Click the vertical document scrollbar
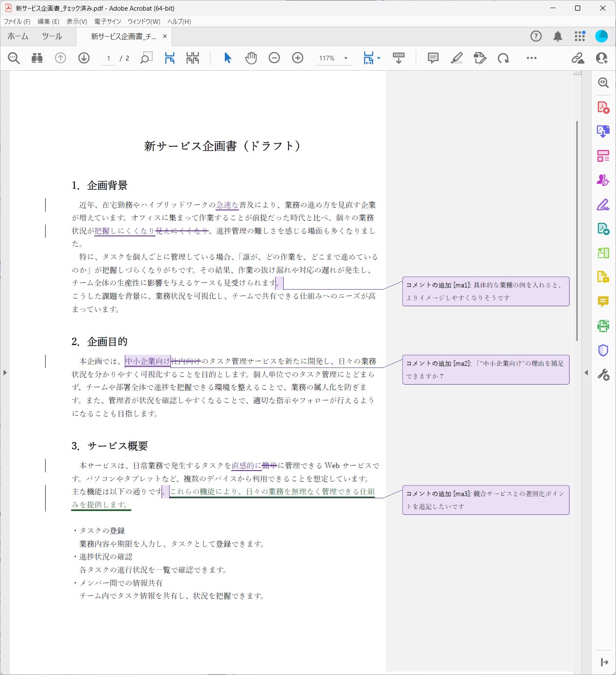 tap(577, 231)
